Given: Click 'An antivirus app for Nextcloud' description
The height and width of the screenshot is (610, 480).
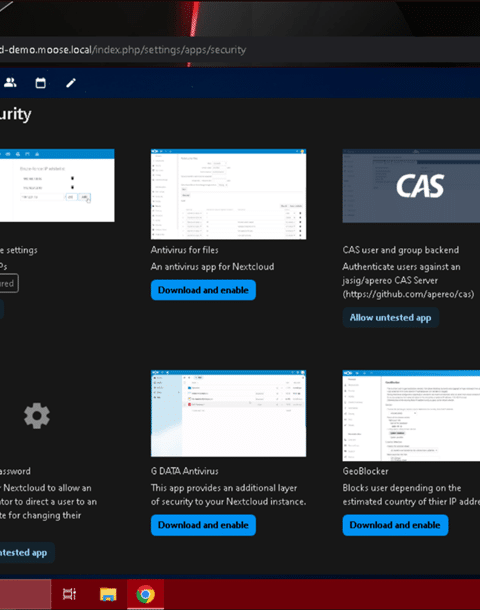Looking at the screenshot, I should (x=212, y=266).
